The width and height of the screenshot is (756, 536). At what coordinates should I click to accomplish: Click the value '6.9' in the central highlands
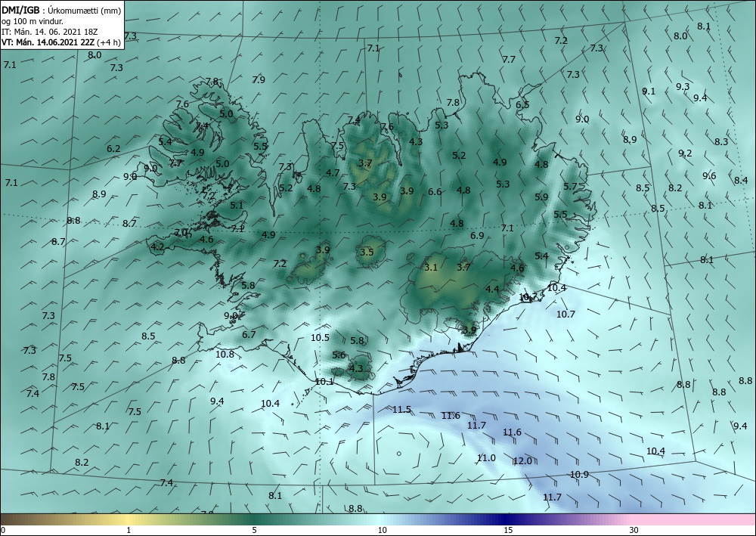tap(477, 236)
